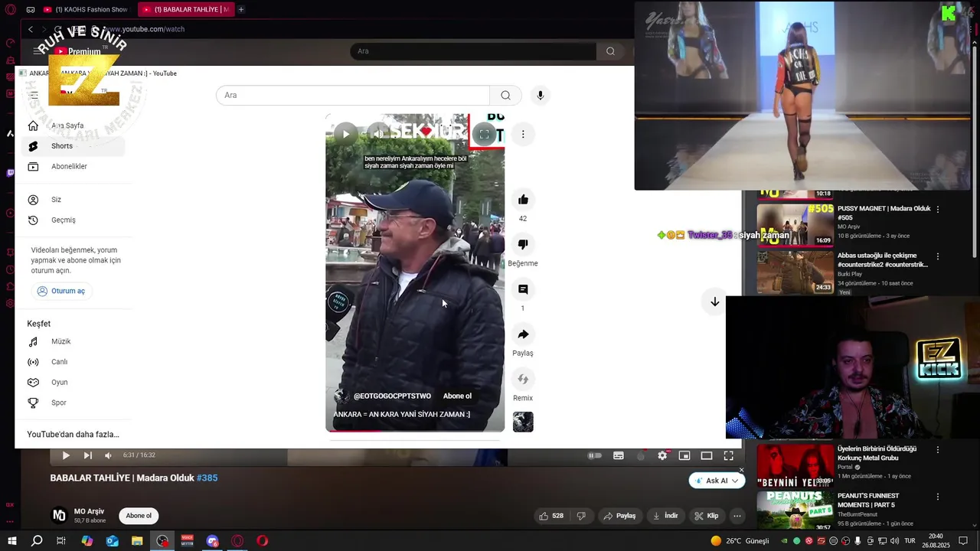The image size is (980, 551).
Task: Open the Shorts three-dot options menu
Action: coord(523,134)
